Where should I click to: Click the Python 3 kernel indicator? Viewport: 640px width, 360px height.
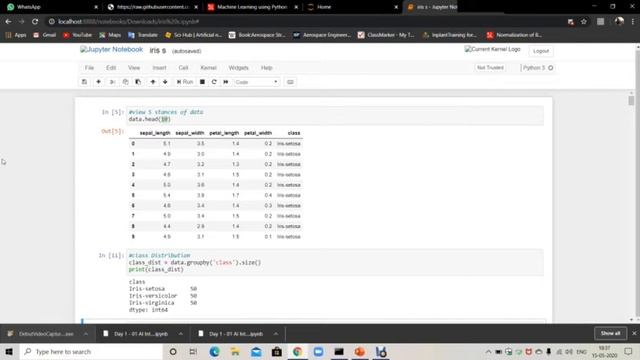click(x=538, y=68)
